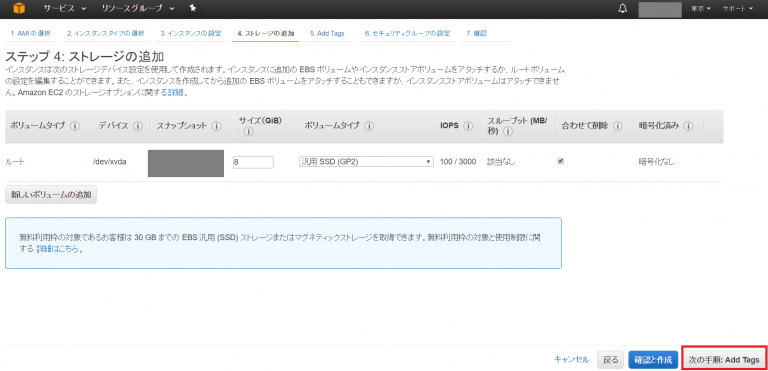Screen dimensions: 768x371
Task: Click info icon next to 暗号化済み header
Action: [688, 126]
